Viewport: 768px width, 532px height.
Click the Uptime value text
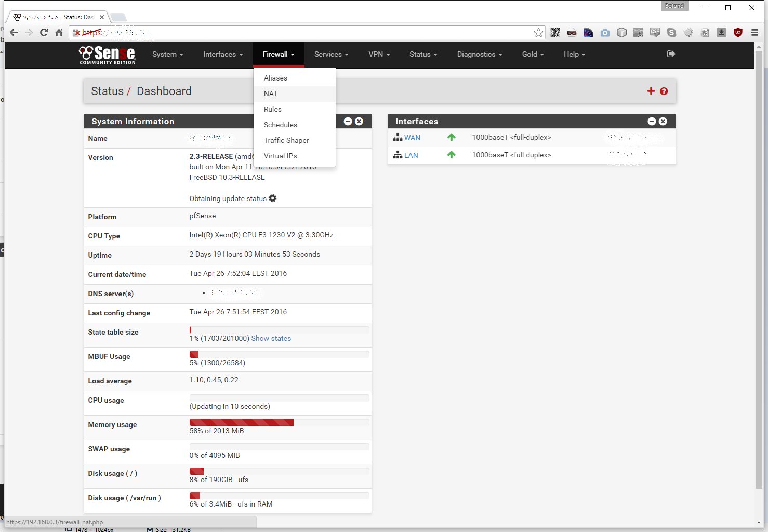point(255,255)
